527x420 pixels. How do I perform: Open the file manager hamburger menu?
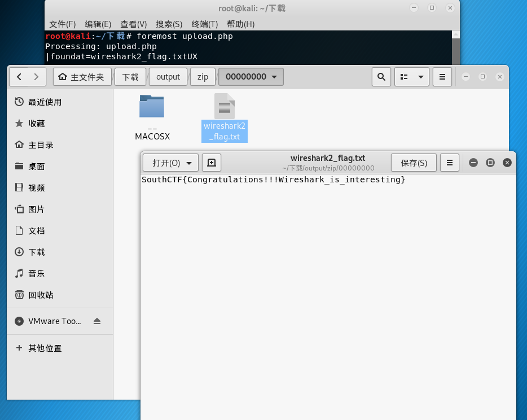click(442, 77)
